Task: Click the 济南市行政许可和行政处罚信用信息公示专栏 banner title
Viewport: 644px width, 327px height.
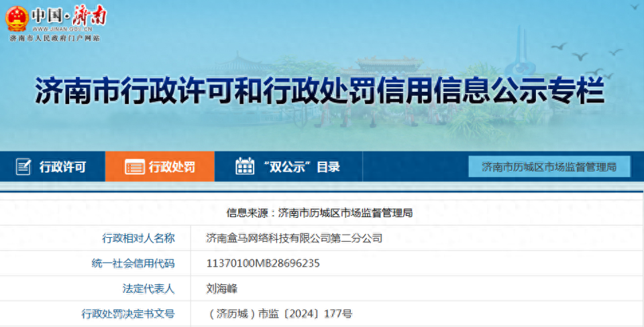Action: click(x=319, y=91)
